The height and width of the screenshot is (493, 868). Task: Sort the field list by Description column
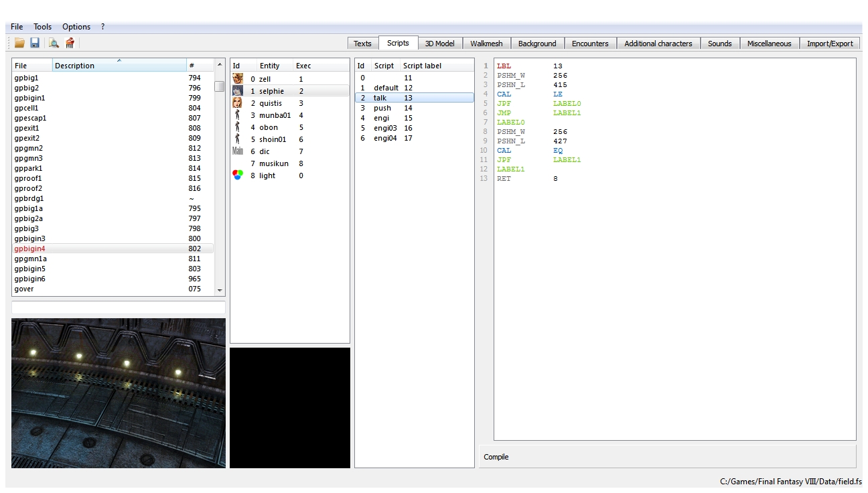click(x=119, y=66)
